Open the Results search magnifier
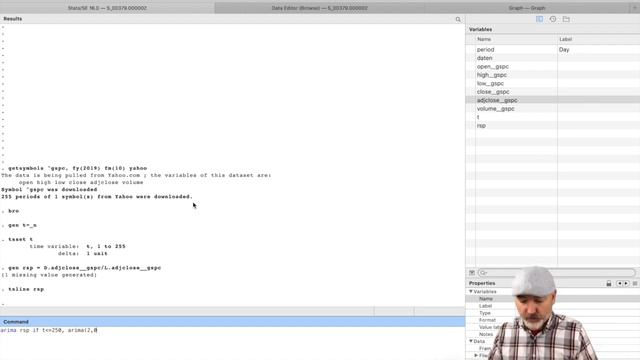The width and height of the screenshot is (640, 360). (x=458, y=19)
